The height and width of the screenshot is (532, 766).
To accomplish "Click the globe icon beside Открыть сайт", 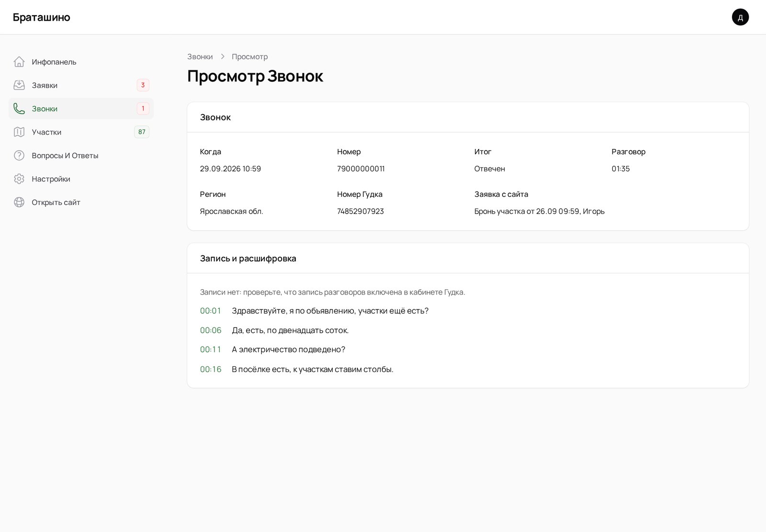I will [19, 203].
